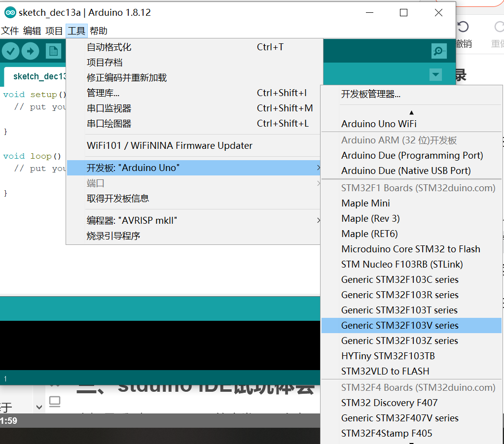504x444 pixels.
Task: Open 管理库... from the menu
Action: point(194,93)
